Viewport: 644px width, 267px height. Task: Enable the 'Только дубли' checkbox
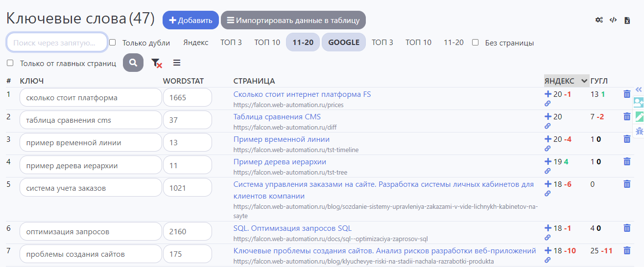coord(113,43)
